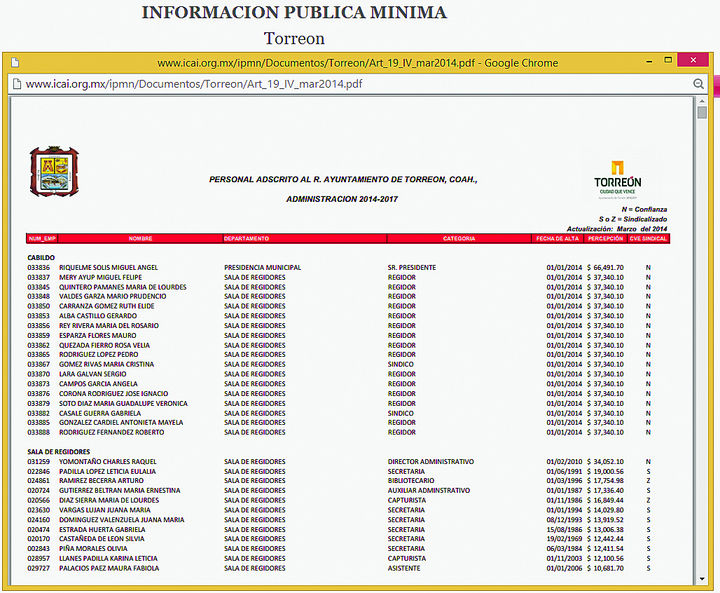
Task: Click the RIQUELME SOLIS MIGUEL ANGEL row
Action: (x=108, y=268)
